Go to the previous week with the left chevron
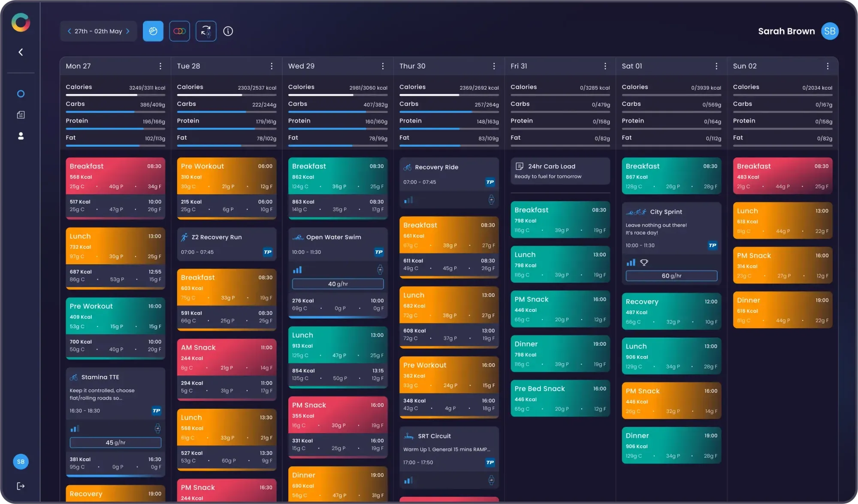The height and width of the screenshot is (504, 858). pos(69,31)
